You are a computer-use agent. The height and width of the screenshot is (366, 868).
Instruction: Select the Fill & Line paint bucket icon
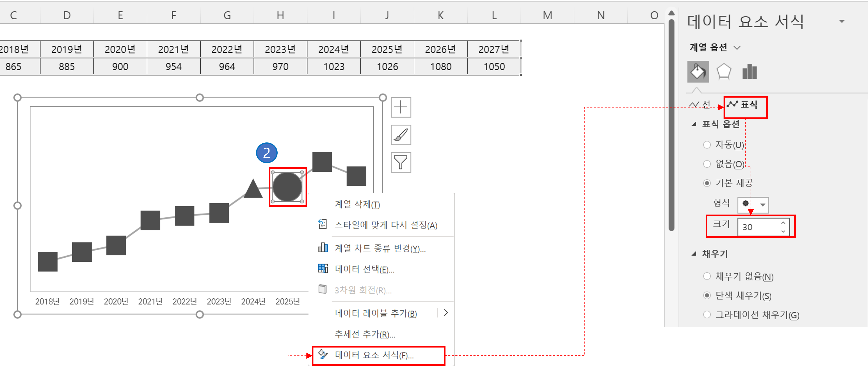[698, 72]
